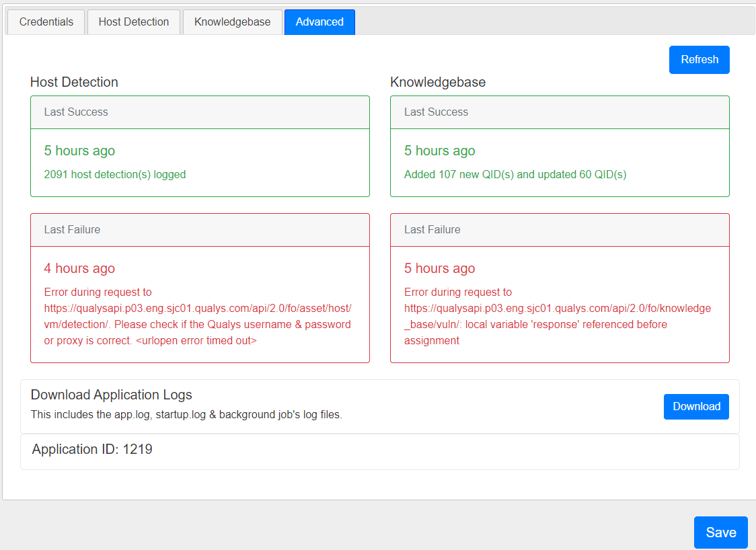Viewport: 756px width, 550px height.
Task: Select the Knowledgebase tab
Action: (232, 22)
